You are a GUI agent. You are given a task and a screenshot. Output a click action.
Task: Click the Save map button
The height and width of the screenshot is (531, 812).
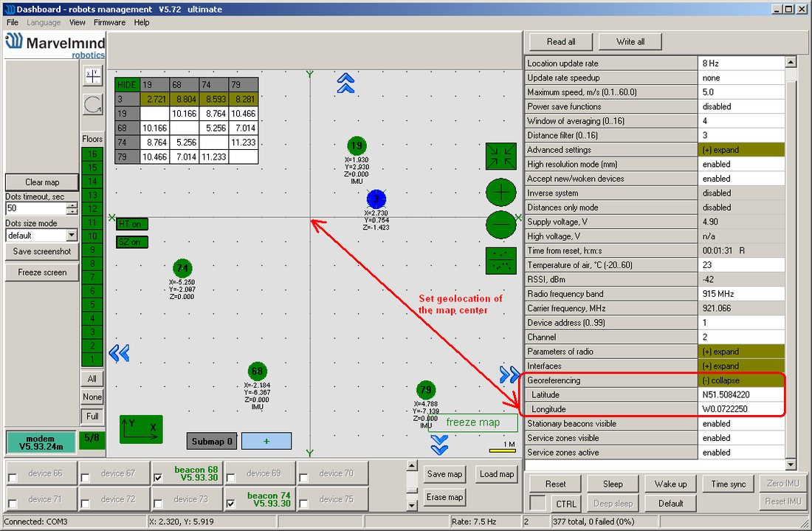pyautogui.click(x=444, y=474)
